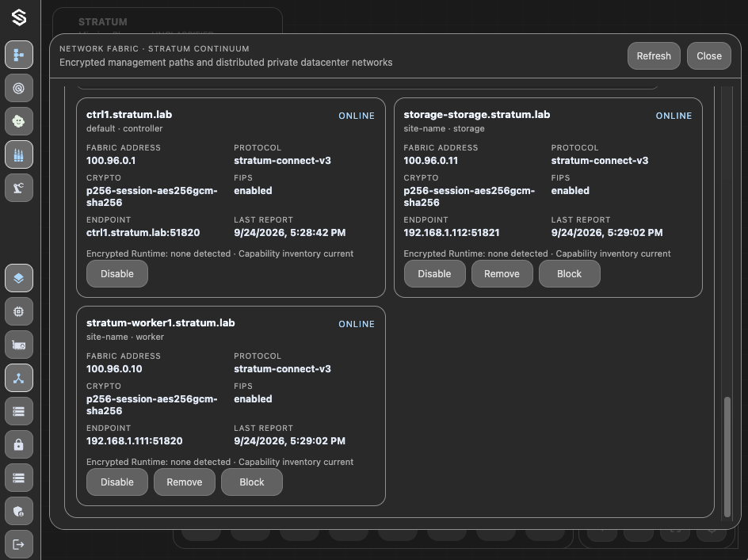Click the logout arrow icon

coord(19,544)
